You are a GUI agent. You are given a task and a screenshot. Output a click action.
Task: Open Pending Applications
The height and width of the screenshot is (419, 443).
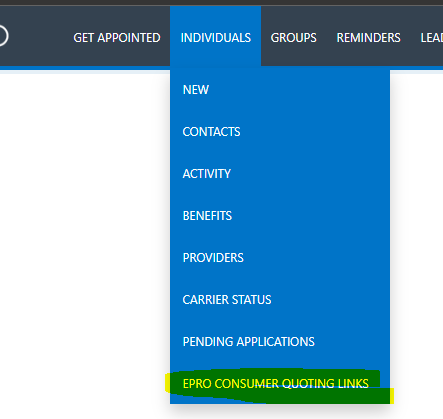pyautogui.click(x=248, y=342)
